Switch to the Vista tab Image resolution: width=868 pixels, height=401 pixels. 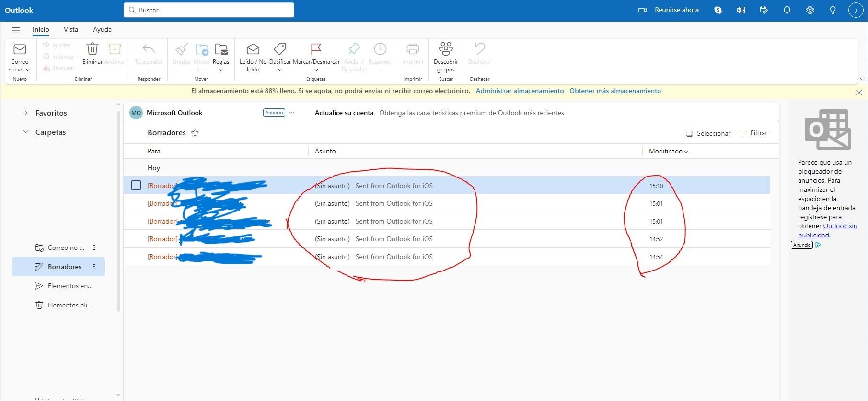coord(71,29)
